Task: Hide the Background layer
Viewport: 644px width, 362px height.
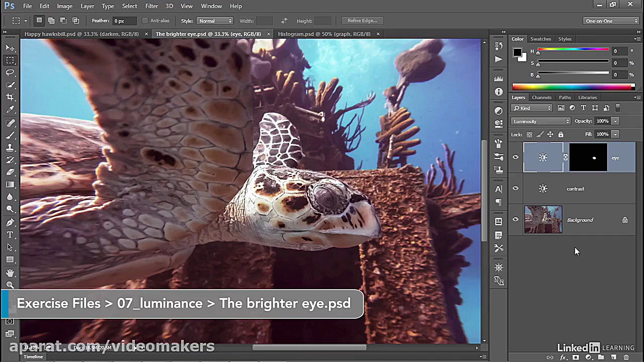Action: [515, 220]
